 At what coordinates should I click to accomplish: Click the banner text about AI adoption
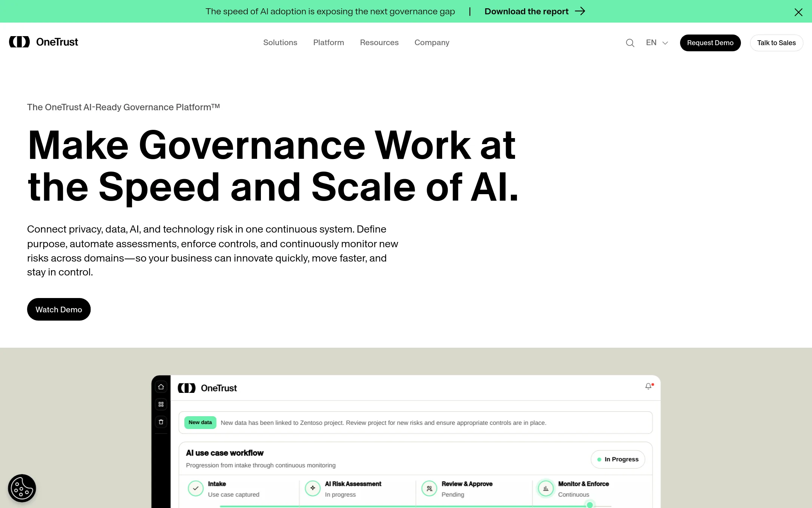click(330, 11)
